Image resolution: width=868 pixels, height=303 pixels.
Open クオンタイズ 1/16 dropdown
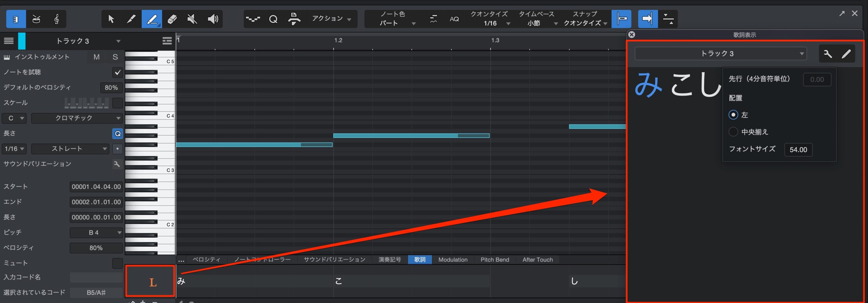click(490, 19)
